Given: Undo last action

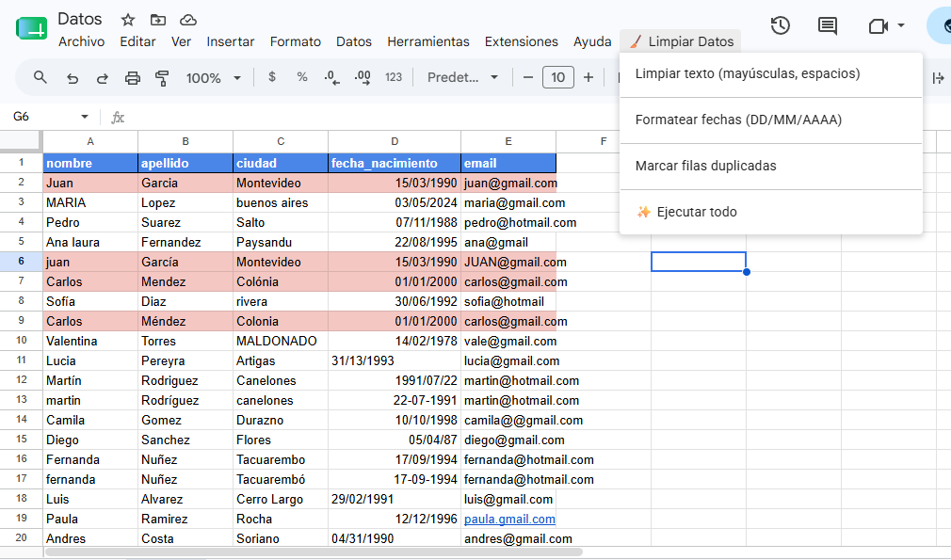Looking at the screenshot, I should [x=73, y=78].
